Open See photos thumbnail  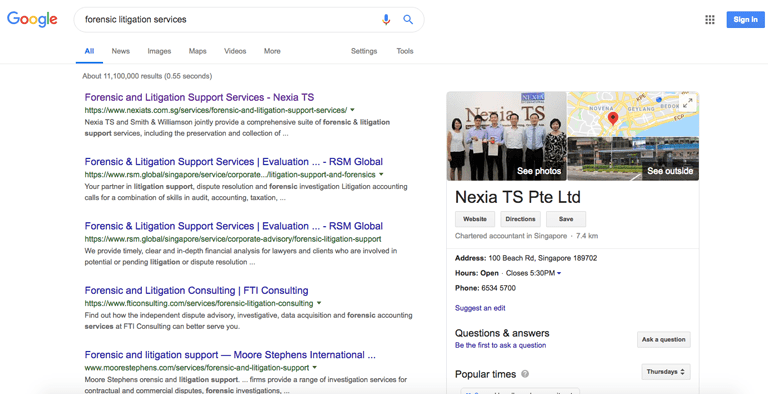click(506, 136)
